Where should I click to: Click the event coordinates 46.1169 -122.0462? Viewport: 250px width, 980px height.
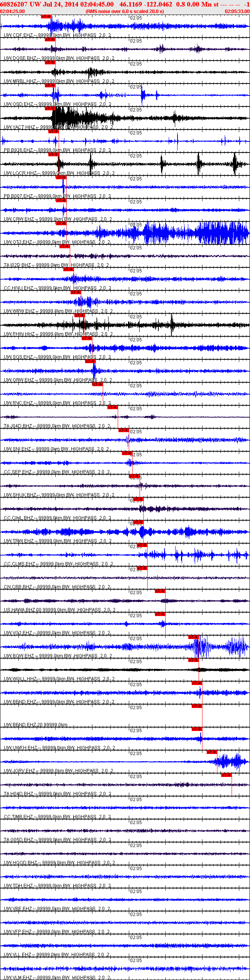pos(146,4)
